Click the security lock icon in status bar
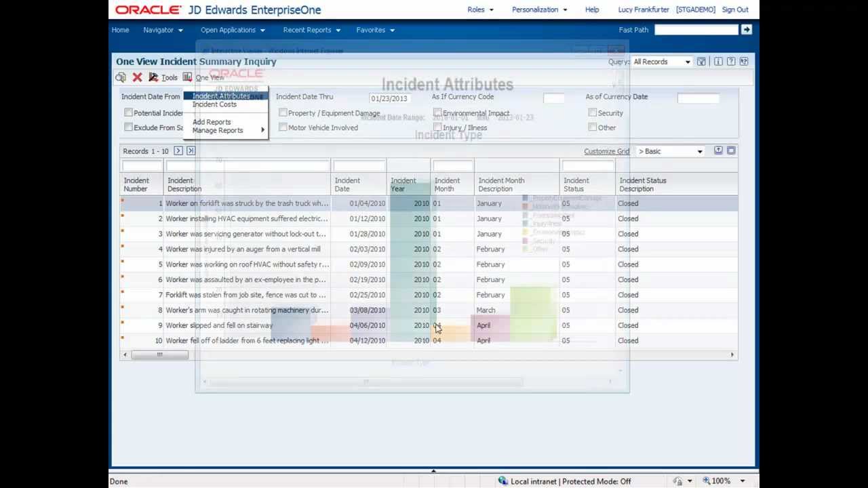 click(x=678, y=481)
